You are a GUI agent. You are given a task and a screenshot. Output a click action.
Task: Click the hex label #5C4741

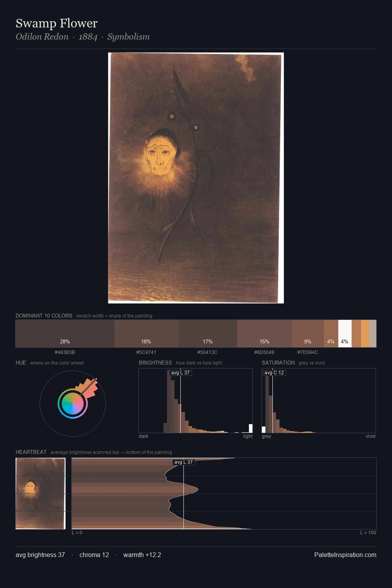[x=146, y=352]
